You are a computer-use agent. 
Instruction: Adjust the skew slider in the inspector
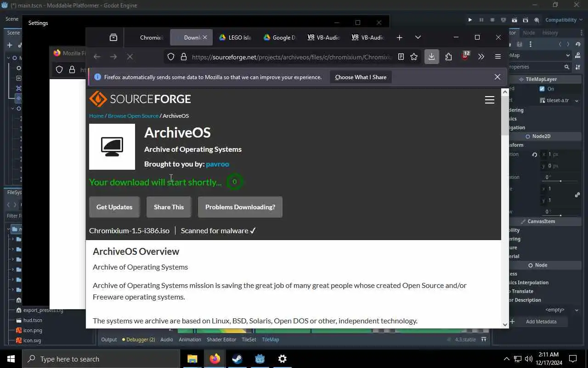click(560, 215)
